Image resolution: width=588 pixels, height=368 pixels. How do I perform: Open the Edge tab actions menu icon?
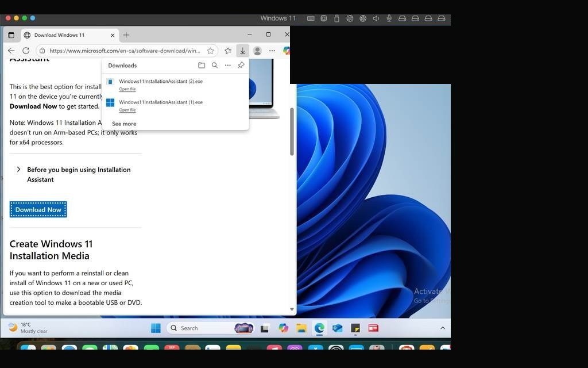(x=11, y=35)
